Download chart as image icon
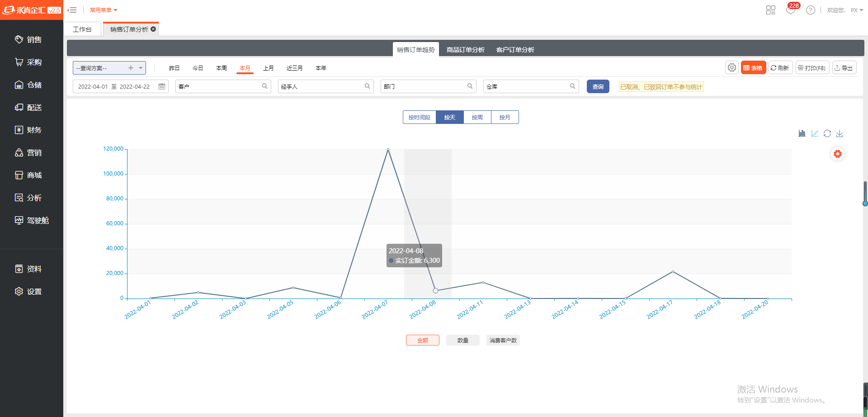 click(840, 133)
